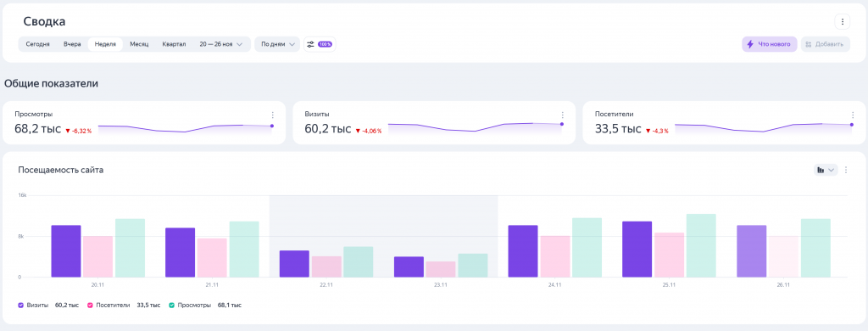This screenshot has height=331, width=868.
Task: Click the segmentation filter sliders icon
Action: pyautogui.click(x=310, y=44)
